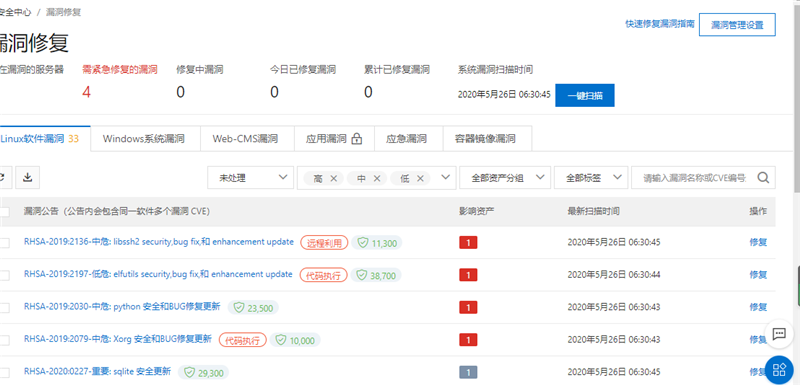
Task: Click gray asset count for sqlite
Action: point(468,372)
